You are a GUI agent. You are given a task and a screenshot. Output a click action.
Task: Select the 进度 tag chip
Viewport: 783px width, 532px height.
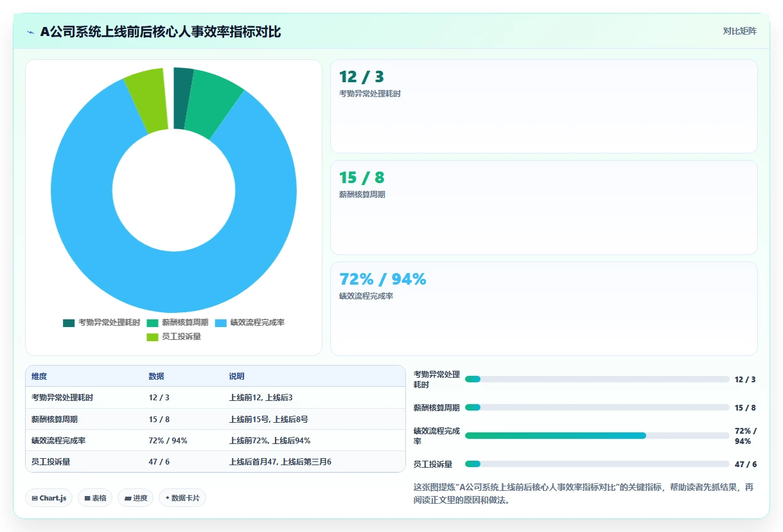coord(136,498)
